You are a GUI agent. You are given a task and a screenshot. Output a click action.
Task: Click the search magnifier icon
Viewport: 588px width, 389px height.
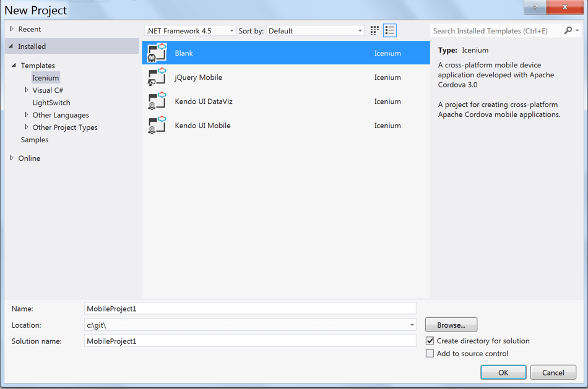(568, 30)
